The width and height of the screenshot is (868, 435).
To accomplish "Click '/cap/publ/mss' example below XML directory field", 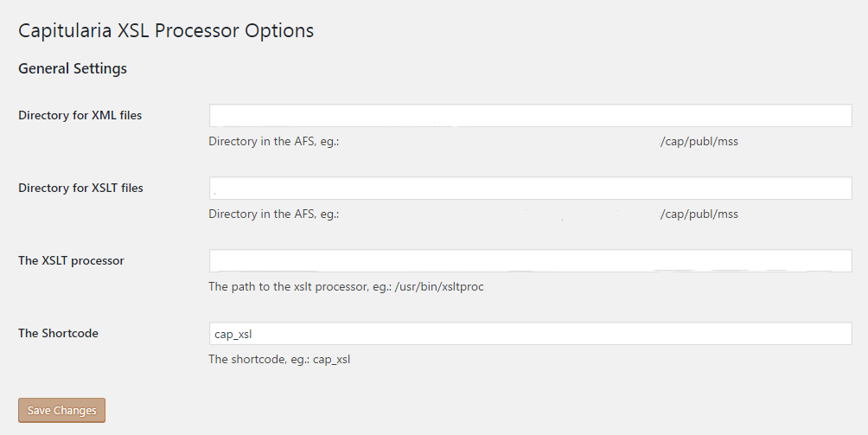I will pos(699,141).
